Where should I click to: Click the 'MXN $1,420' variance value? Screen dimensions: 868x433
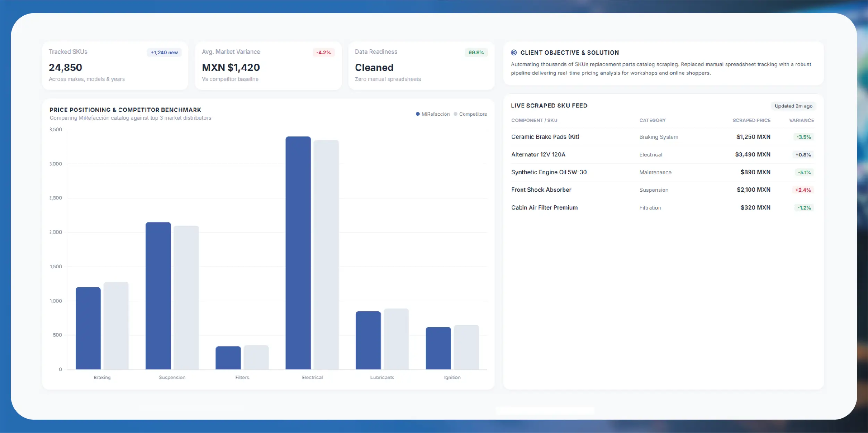pyautogui.click(x=231, y=67)
